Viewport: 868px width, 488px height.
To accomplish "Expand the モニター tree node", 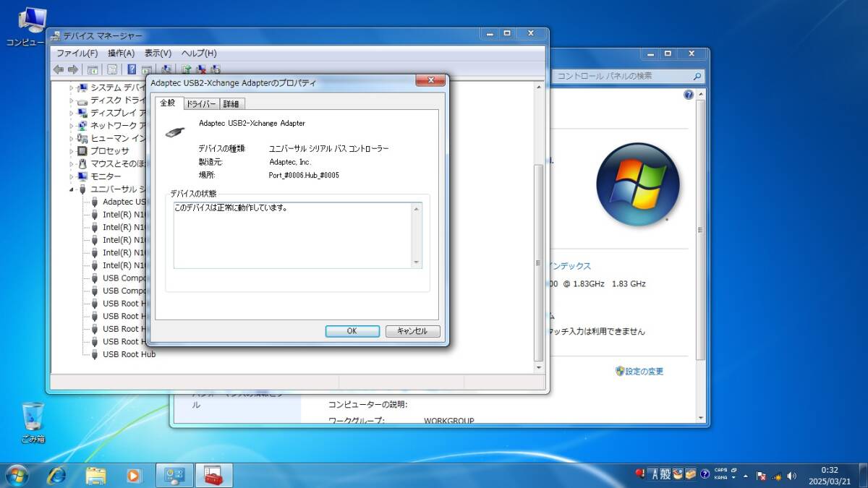I will click(72, 176).
